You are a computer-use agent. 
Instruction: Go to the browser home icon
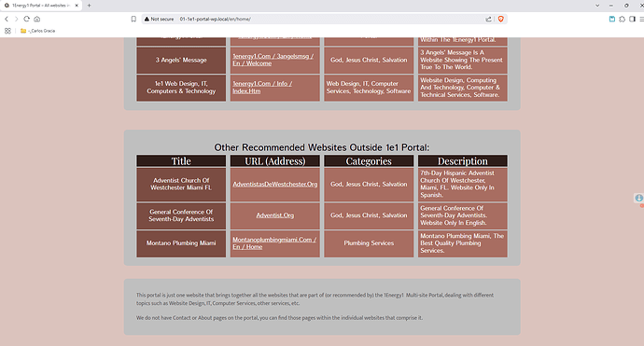point(37,19)
